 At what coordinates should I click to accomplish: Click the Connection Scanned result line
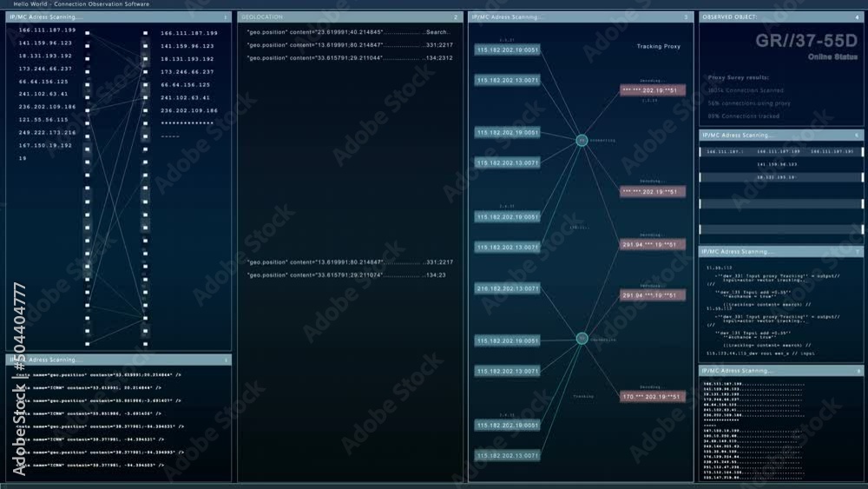click(746, 90)
